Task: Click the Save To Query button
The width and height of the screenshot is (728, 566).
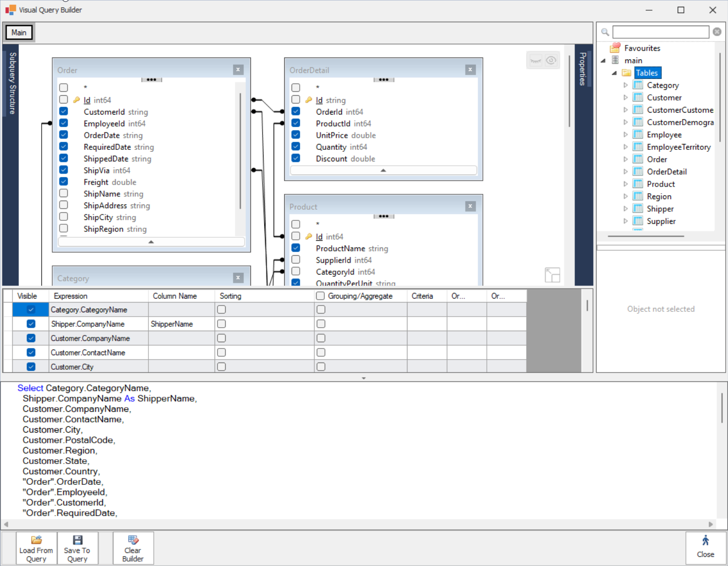Action: click(x=77, y=548)
